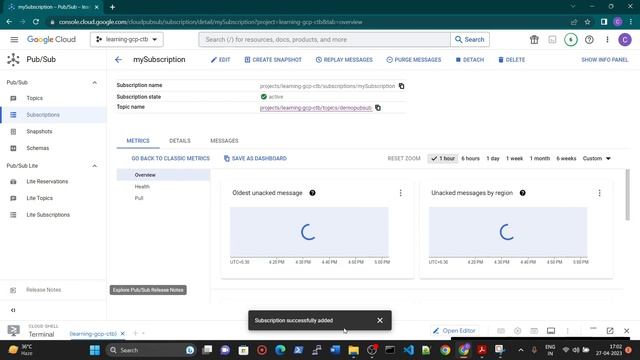
Task: Click Open Editor in Cloud Shell
Action: [x=454, y=331]
